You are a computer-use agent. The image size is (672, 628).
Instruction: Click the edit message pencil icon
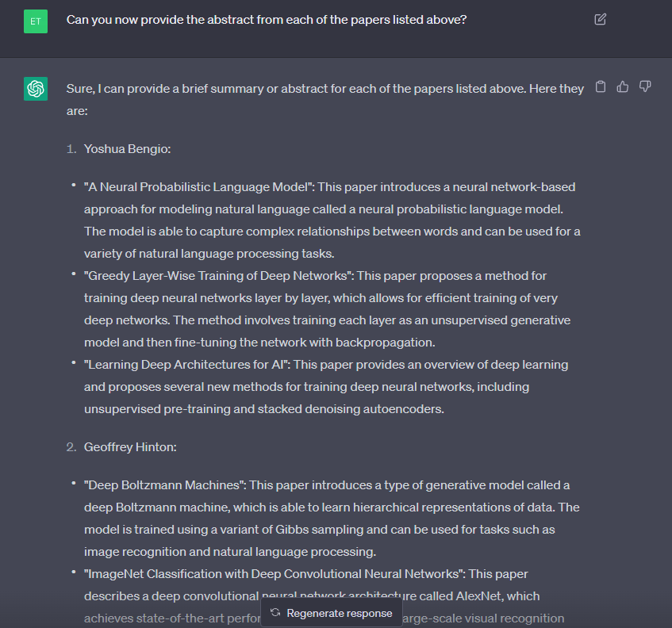601,19
